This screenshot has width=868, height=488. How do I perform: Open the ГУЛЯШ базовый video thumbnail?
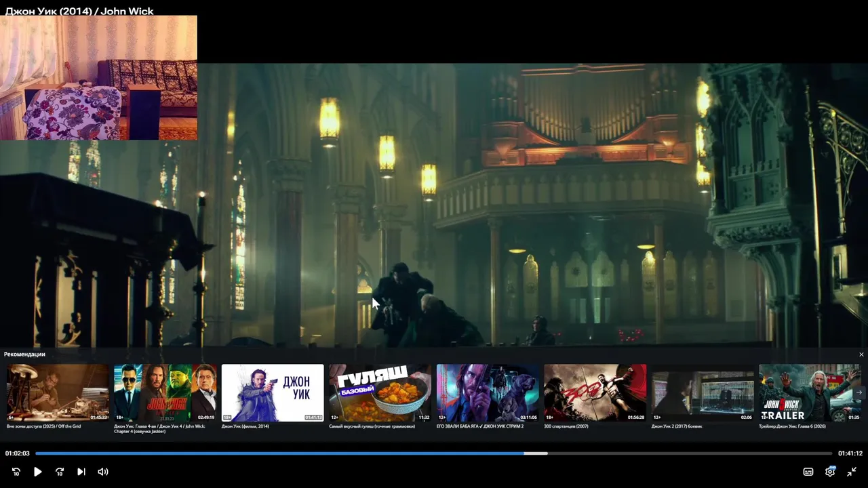pos(380,393)
